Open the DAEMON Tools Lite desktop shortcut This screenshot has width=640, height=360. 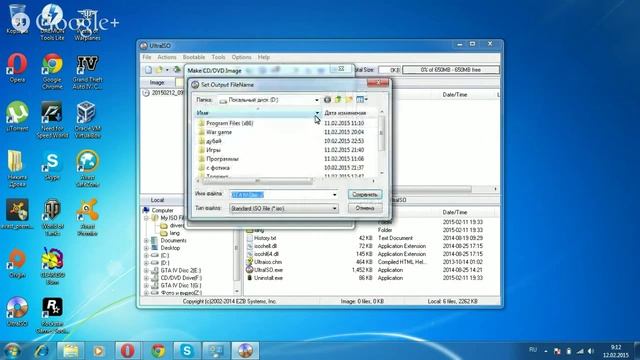point(52,22)
